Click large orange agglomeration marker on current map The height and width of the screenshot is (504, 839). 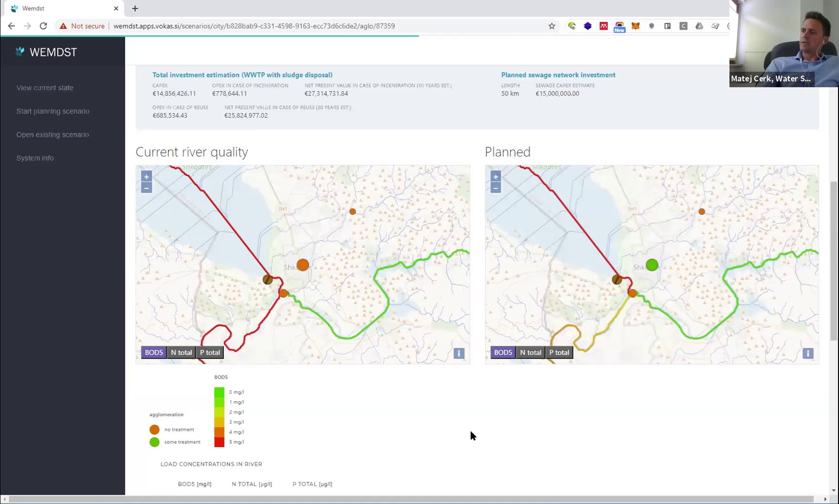point(302,265)
